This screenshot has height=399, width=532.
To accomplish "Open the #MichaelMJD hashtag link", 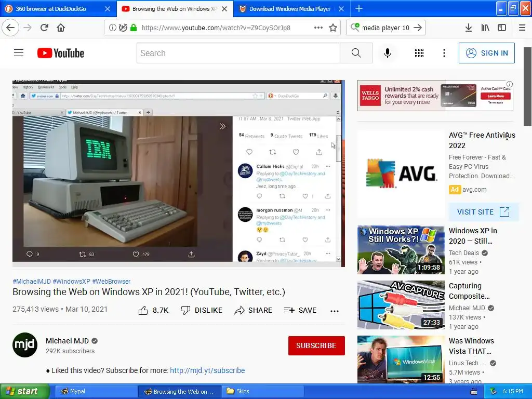I will [32, 281].
